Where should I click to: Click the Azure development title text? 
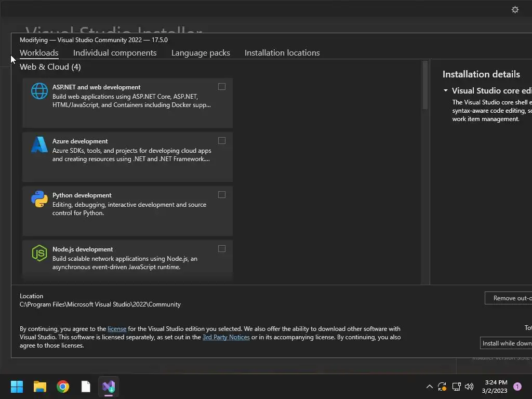coord(80,141)
